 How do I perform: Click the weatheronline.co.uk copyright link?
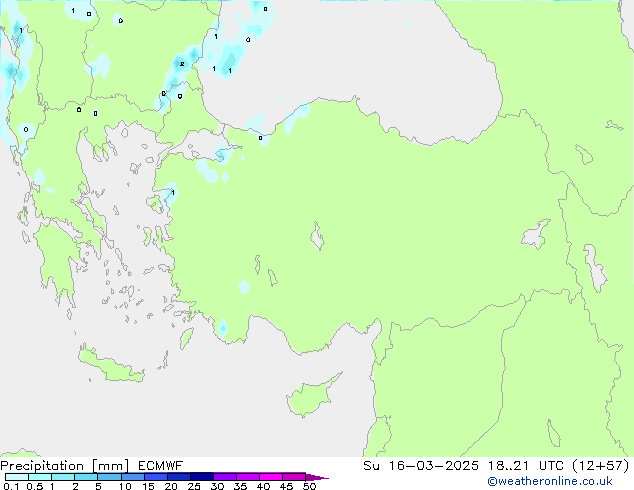[564, 481]
